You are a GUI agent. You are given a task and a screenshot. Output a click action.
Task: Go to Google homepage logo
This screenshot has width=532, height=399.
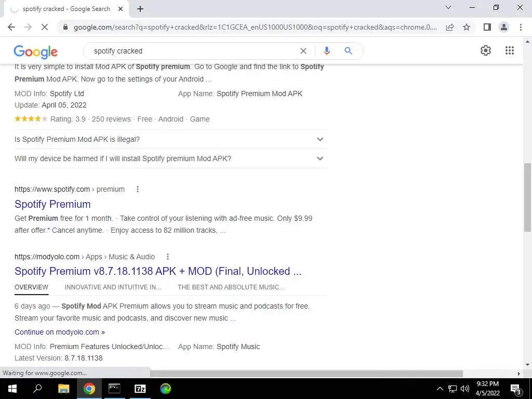36,51
